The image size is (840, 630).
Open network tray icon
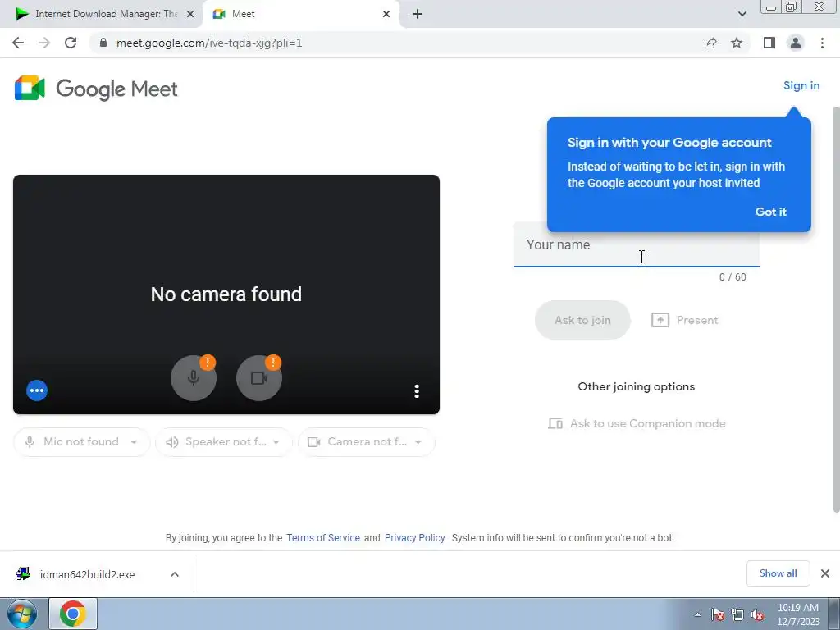pyautogui.click(x=737, y=614)
